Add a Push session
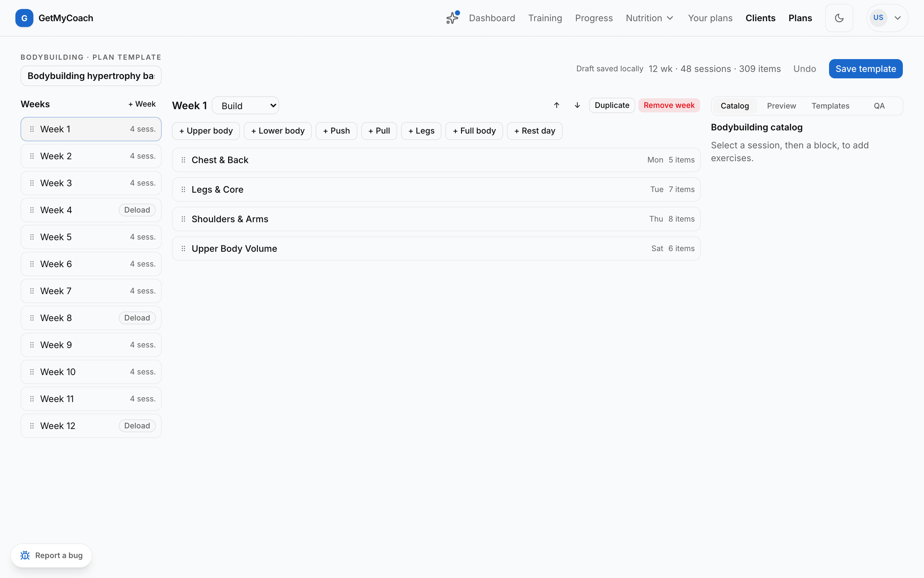Viewport: 924px width, 578px height. [336, 131]
